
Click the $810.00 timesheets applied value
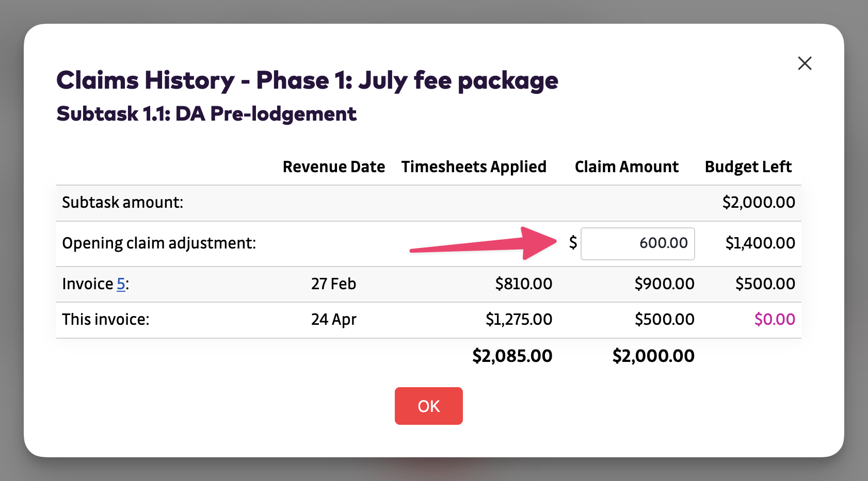(x=523, y=284)
